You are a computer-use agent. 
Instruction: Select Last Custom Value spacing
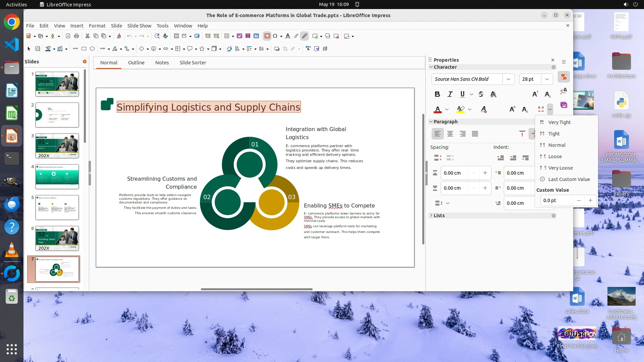pos(569,179)
